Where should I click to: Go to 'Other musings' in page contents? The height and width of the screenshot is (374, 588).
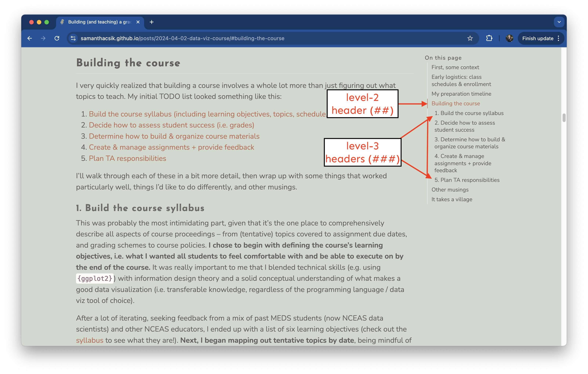click(x=450, y=190)
